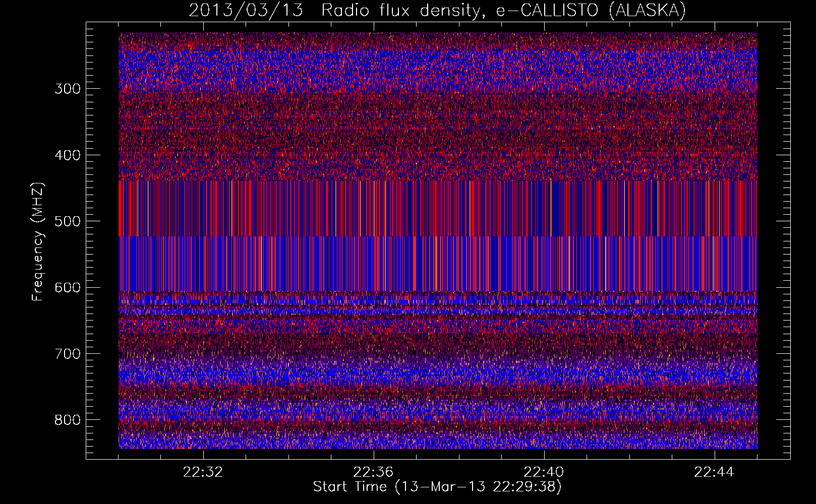Viewport: 816px width, 504px height.
Task: Click the 600 frequency tick label
Action: (x=68, y=288)
